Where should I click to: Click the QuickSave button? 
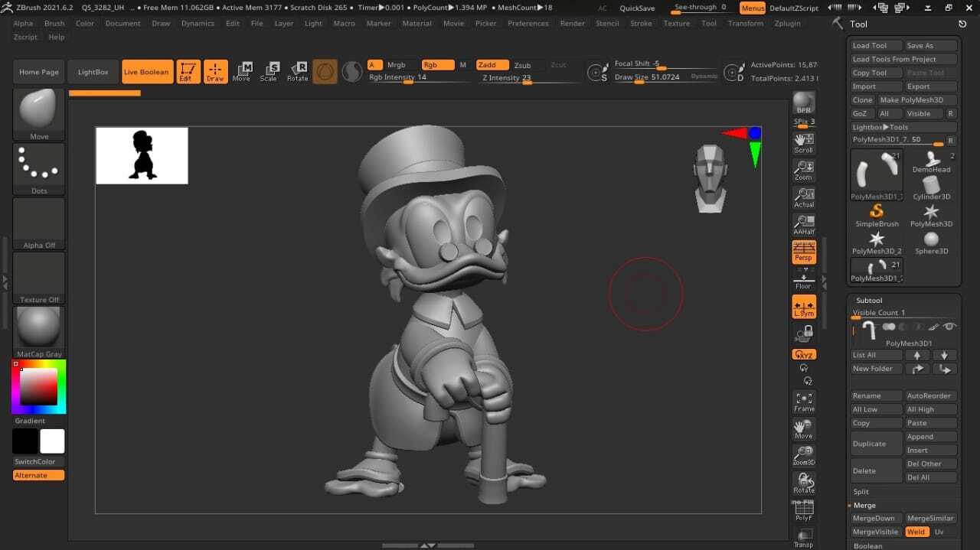point(637,8)
